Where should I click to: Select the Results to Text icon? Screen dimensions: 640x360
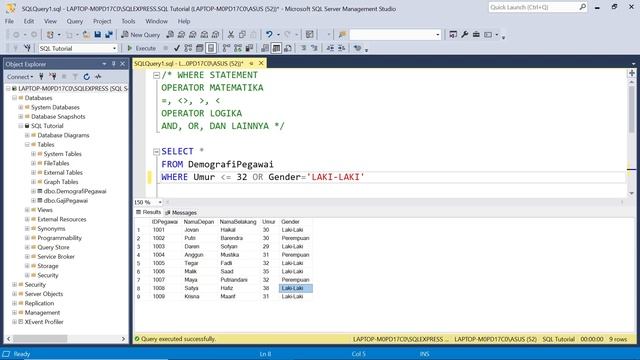[x=265, y=48]
